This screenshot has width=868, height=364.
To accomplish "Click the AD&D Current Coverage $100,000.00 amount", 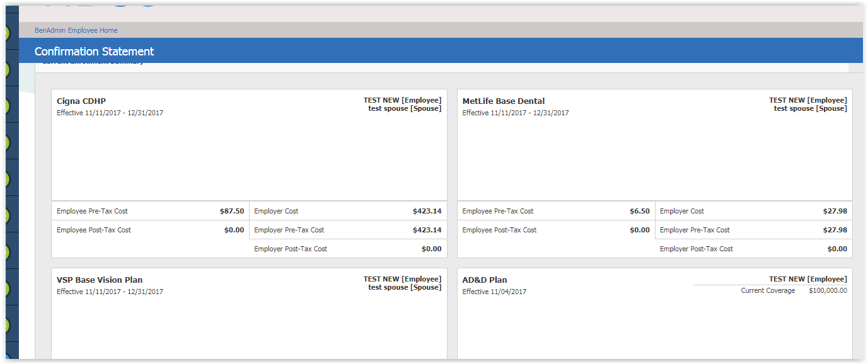I will (x=828, y=291).
